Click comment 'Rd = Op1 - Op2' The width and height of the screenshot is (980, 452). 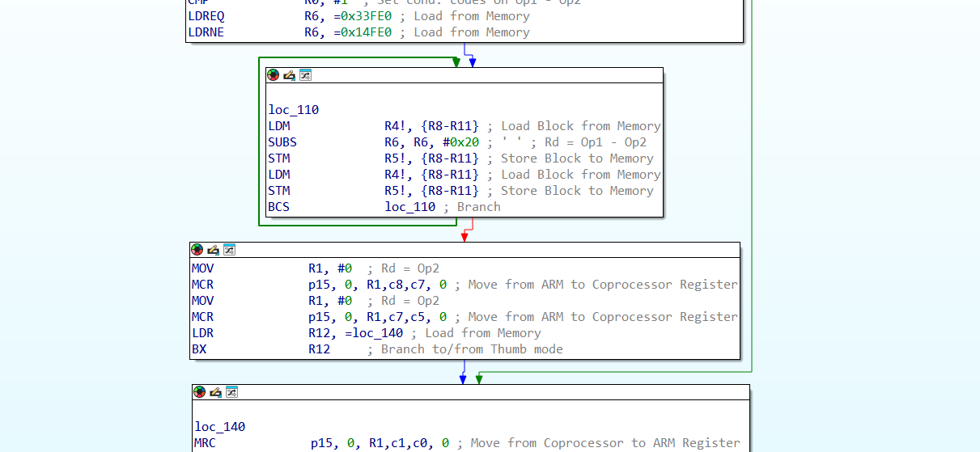click(596, 142)
